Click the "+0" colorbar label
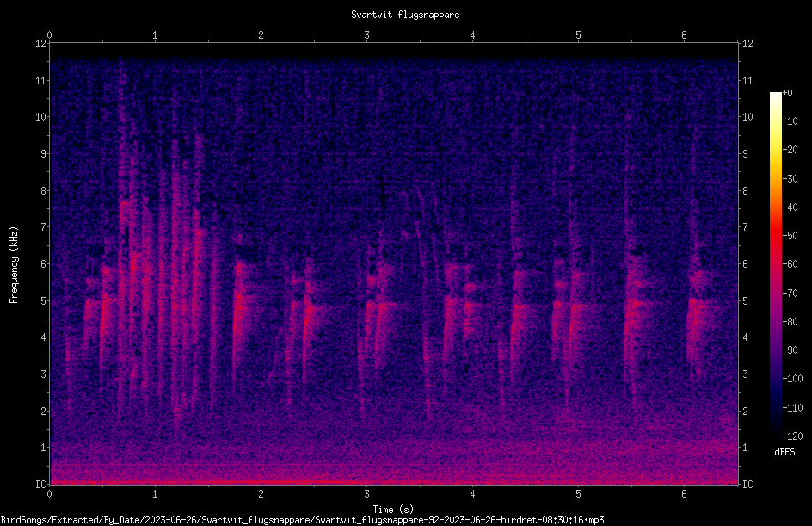 787,93
